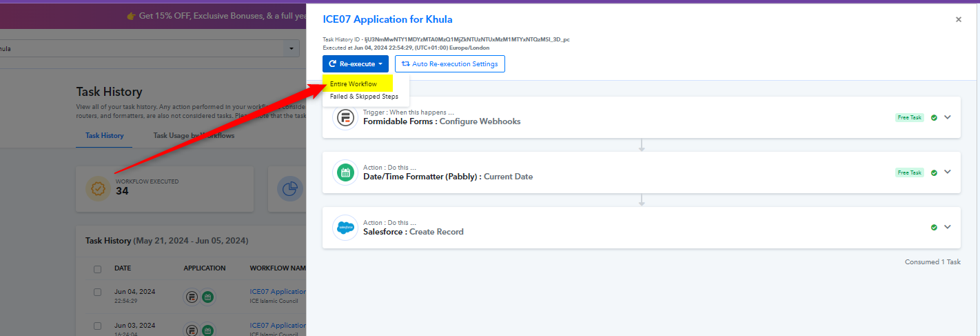
Task: Click Free Task badge on Formidable Forms step
Action: [910, 117]
